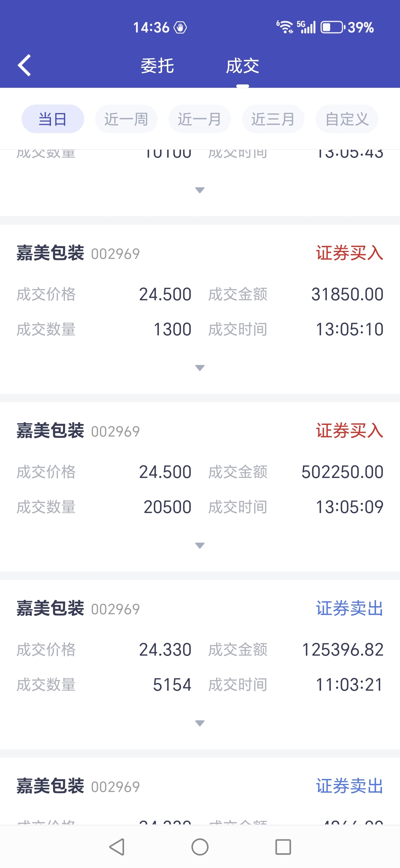The image size is (400, 868).
Task: Select the 近一周 date filter
Action: [126, 119]
